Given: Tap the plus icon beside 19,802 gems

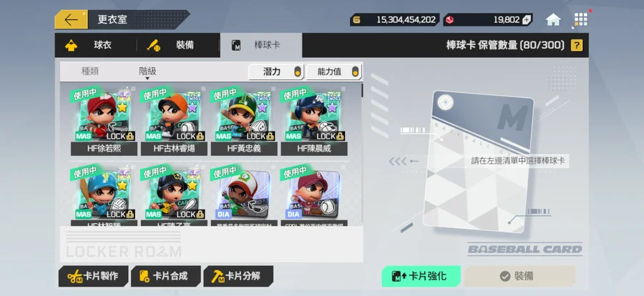Looking at the screenshot, I should click(x=527, y=20).
